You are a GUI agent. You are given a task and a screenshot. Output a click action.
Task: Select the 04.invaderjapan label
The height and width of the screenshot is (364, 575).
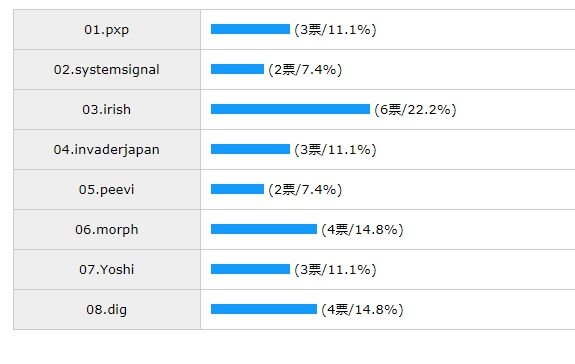107,150
